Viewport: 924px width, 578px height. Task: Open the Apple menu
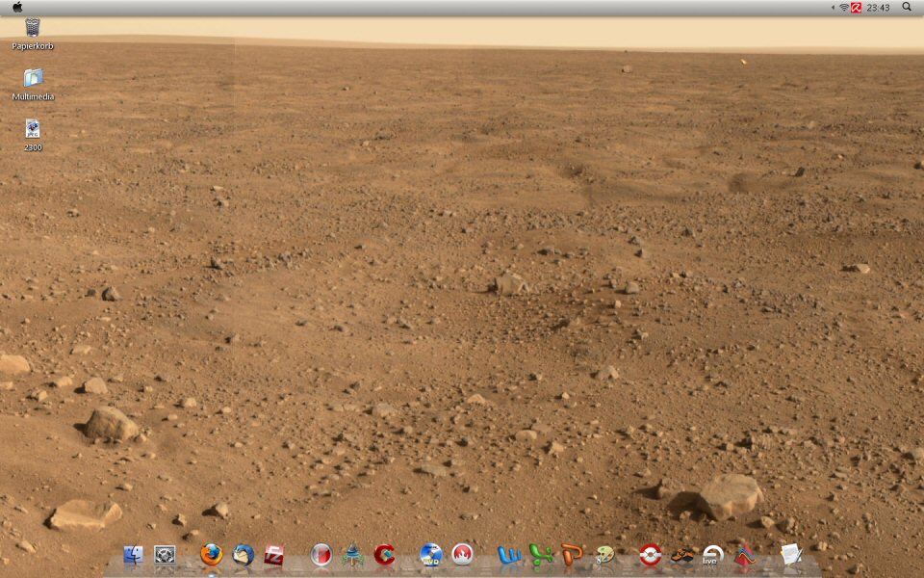[17, 7]
